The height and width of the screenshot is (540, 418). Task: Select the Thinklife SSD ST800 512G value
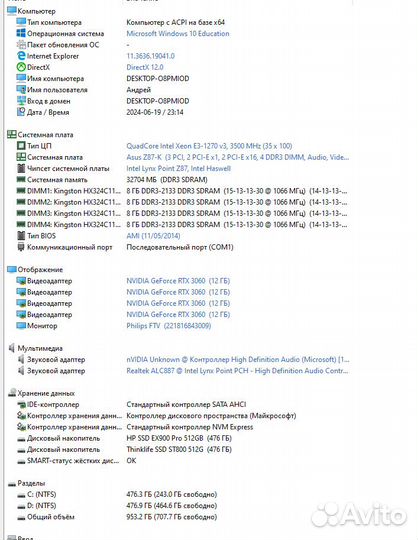click(x=179, y=449)
